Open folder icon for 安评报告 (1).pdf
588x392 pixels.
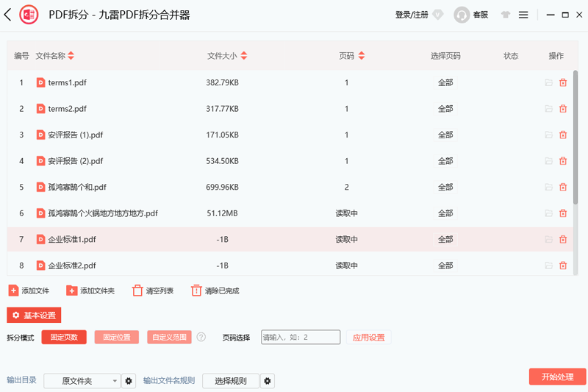548,135
